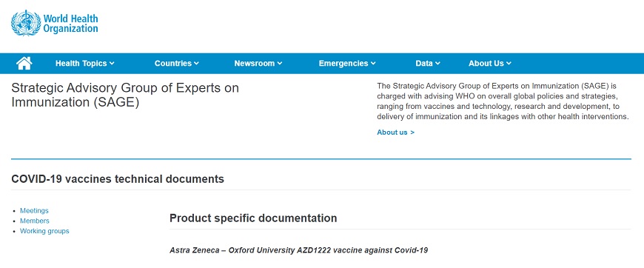
Task: Open the Newsroom menu
Action: tap(258, 64)
